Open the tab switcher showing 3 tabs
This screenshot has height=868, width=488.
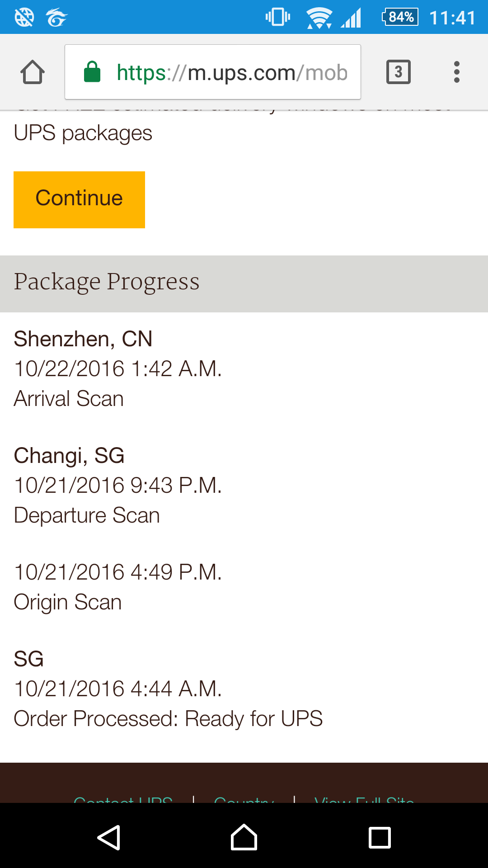pos(398,72)
